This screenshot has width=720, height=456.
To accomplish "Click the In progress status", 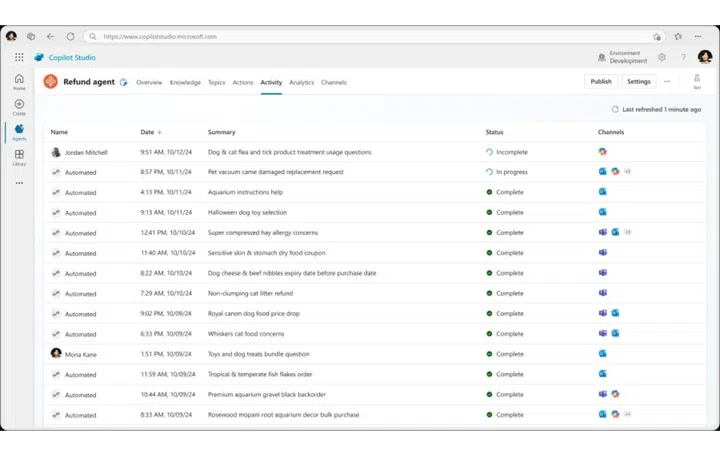I will 507,172.
